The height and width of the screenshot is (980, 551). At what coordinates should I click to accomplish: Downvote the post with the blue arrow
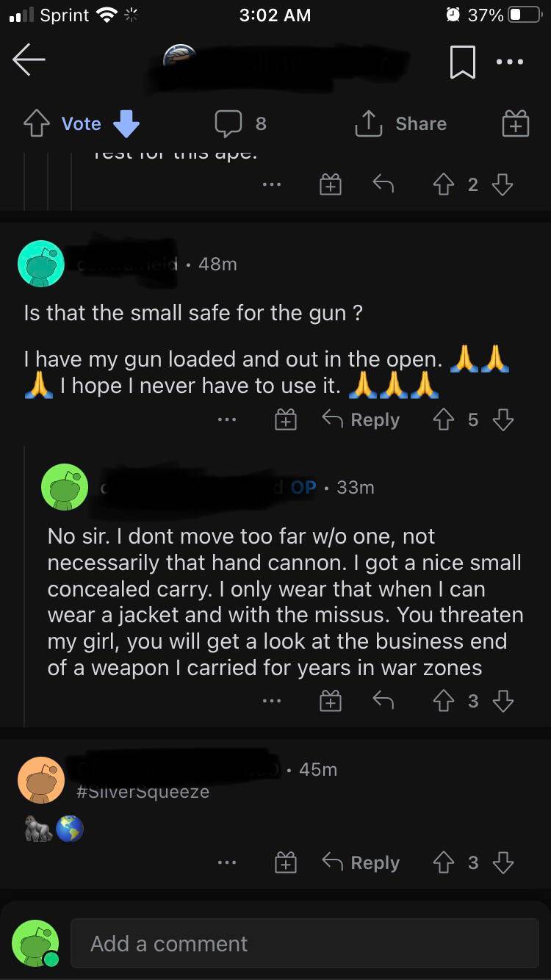pyautogui.click(x=126, y=124)
